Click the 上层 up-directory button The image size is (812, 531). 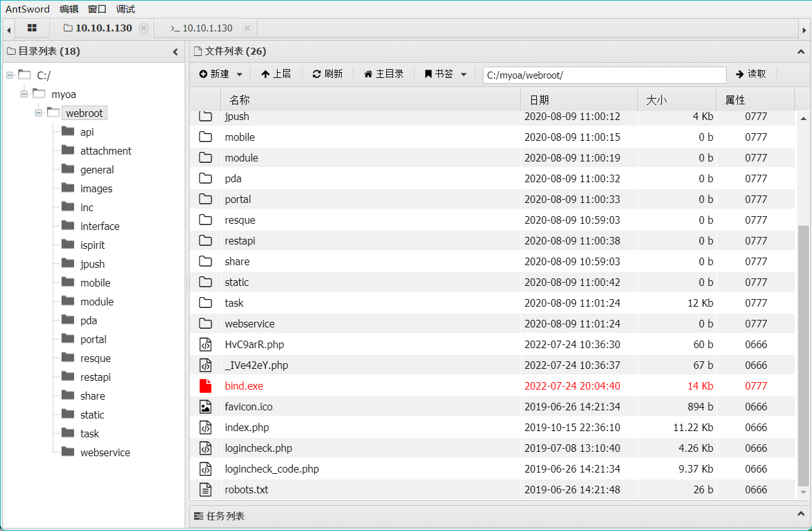276,74
